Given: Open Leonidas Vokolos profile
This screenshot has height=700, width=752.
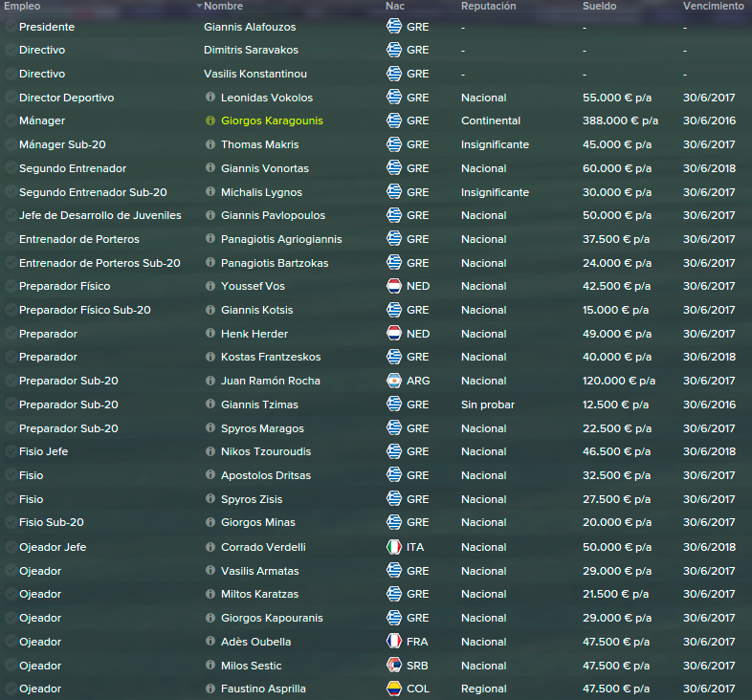Looking at the screenshot, I should tap(267, 98).
